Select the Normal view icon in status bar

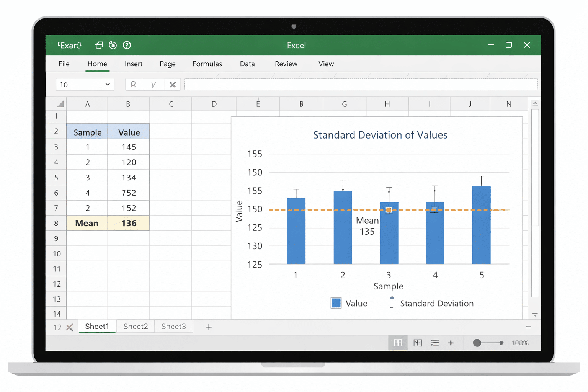tap(398, 343)
